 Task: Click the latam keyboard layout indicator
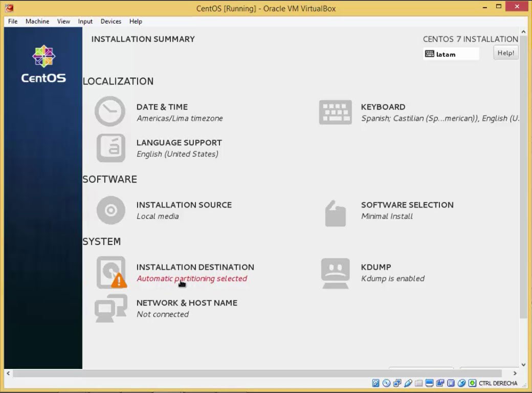(x=451, y=54)
